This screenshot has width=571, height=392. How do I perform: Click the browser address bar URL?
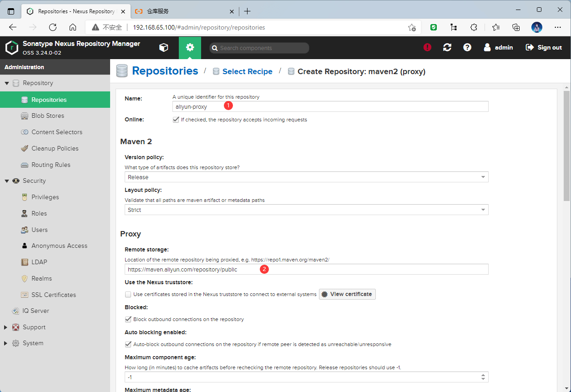click(x=199, y=27)
